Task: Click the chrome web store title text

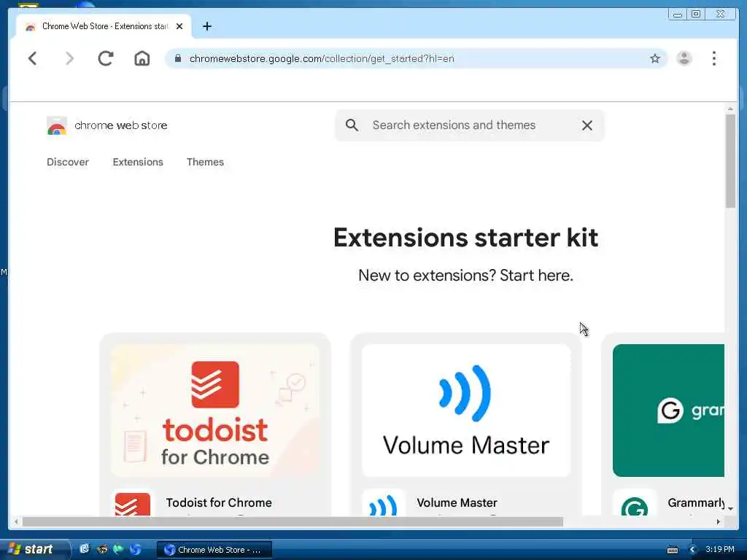Action: pos(121,125)
